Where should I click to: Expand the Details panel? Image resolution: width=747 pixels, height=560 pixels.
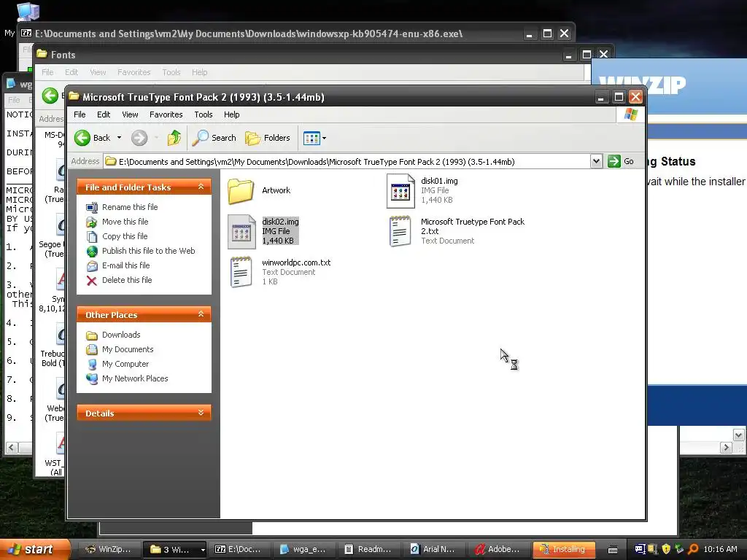pos(201,413)
